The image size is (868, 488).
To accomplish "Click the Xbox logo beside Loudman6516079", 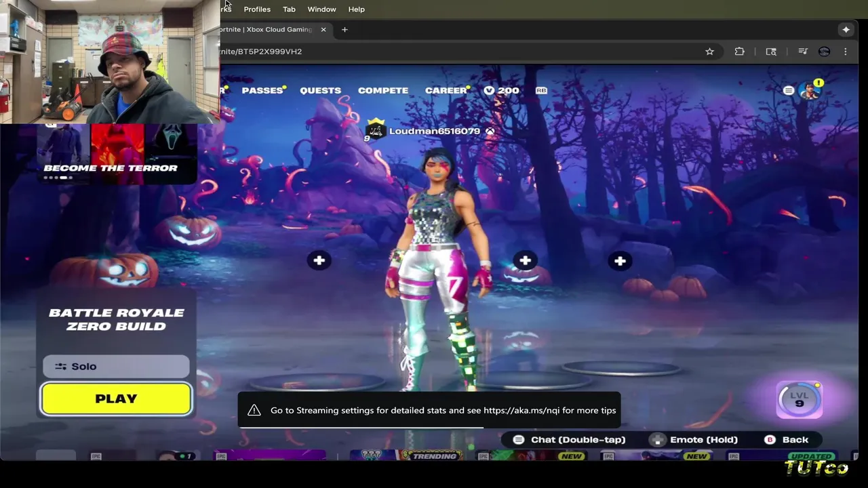I will click(490, 131).
